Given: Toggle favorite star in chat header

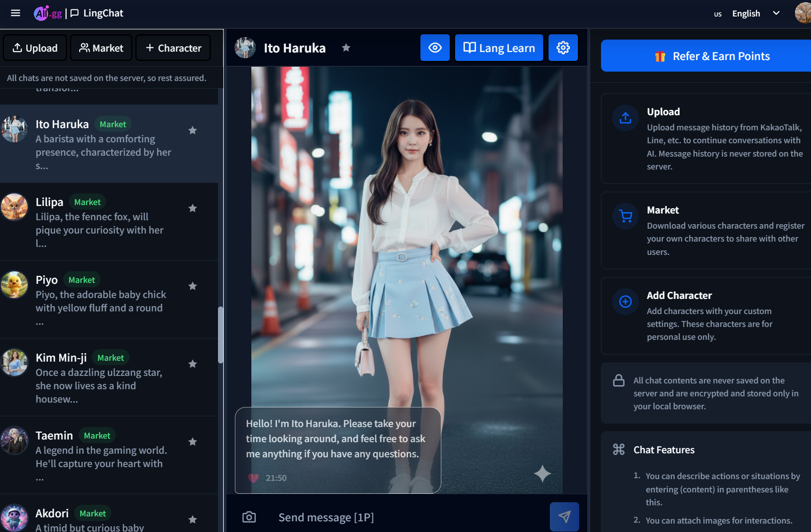Looking at the screenshot, I should [346, 48].
